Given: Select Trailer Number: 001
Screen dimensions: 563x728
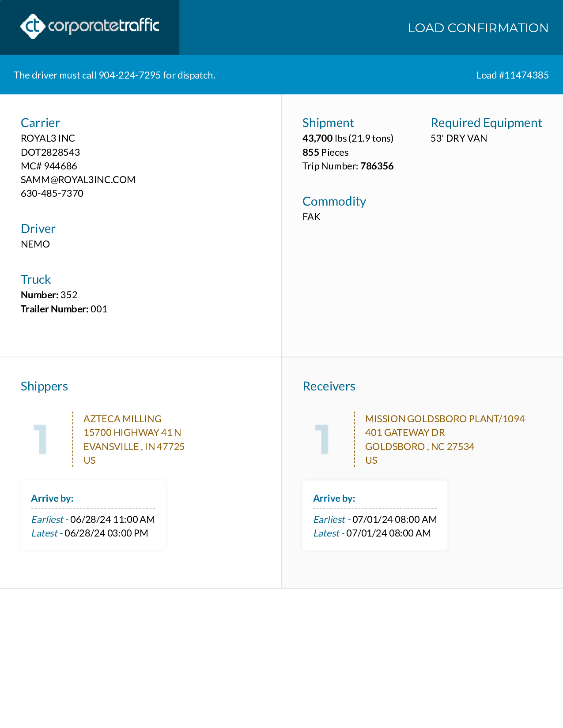Looking at the screenshot, I should click(64, 309).
